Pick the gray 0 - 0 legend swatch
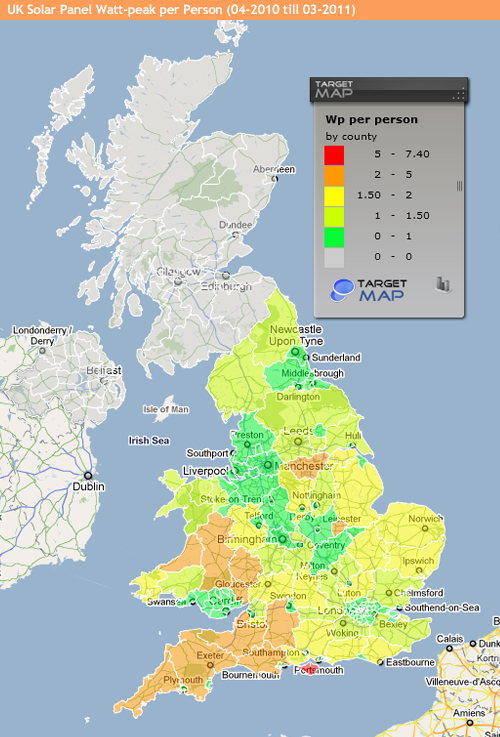The image size is (500, 737). (334, 258)
